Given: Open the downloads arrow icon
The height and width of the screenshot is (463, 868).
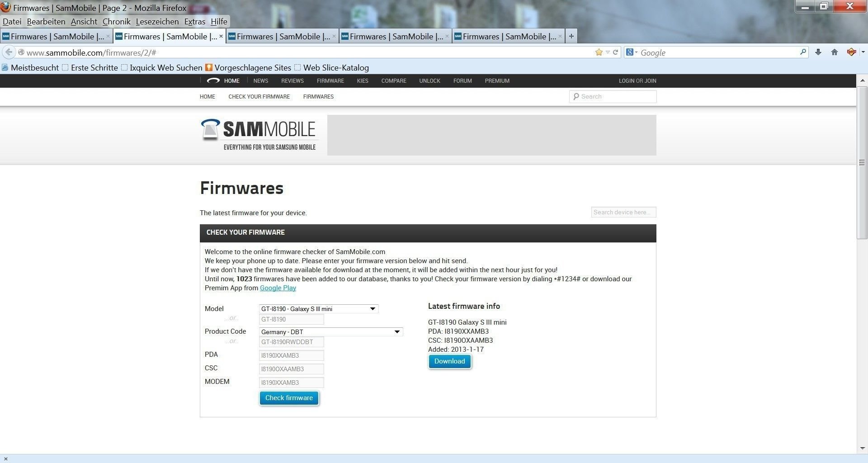Looking at the screenshot, I should (818, 52).
